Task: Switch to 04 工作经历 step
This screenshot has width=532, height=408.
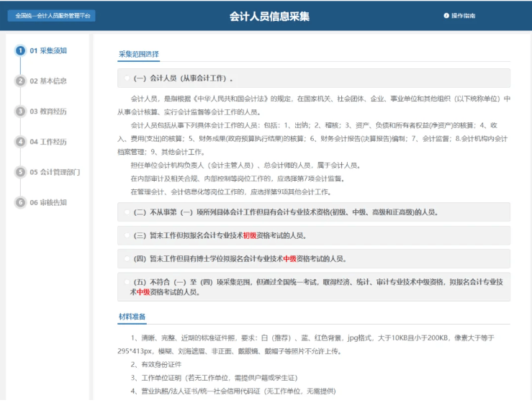Action: [x=48, y=142]
